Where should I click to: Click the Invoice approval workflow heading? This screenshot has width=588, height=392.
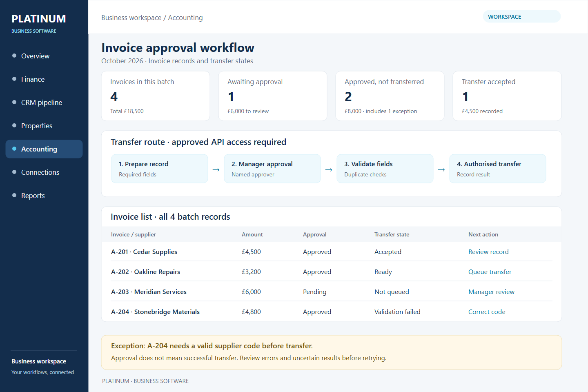point(178,48)
